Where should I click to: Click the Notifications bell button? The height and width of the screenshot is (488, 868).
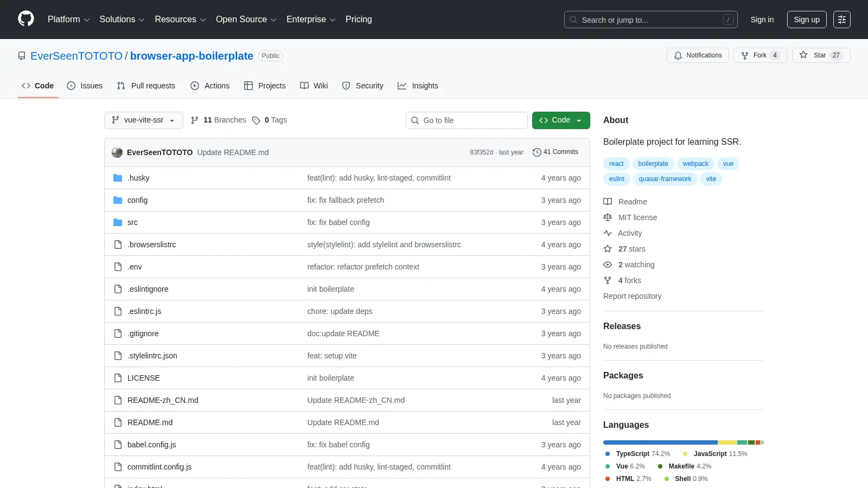coord(698,55)
